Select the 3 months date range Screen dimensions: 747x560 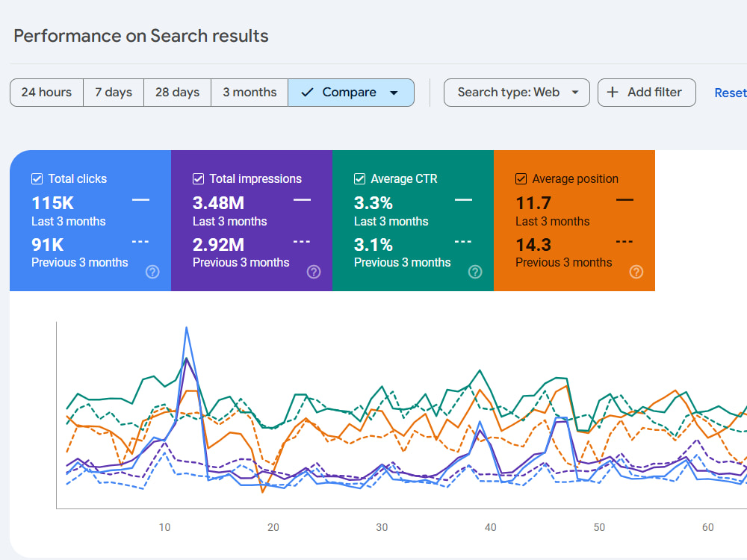(249, 93)
